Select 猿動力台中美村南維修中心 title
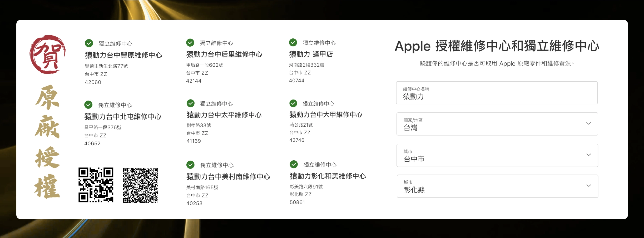644x238 pixels. [228, 176]
